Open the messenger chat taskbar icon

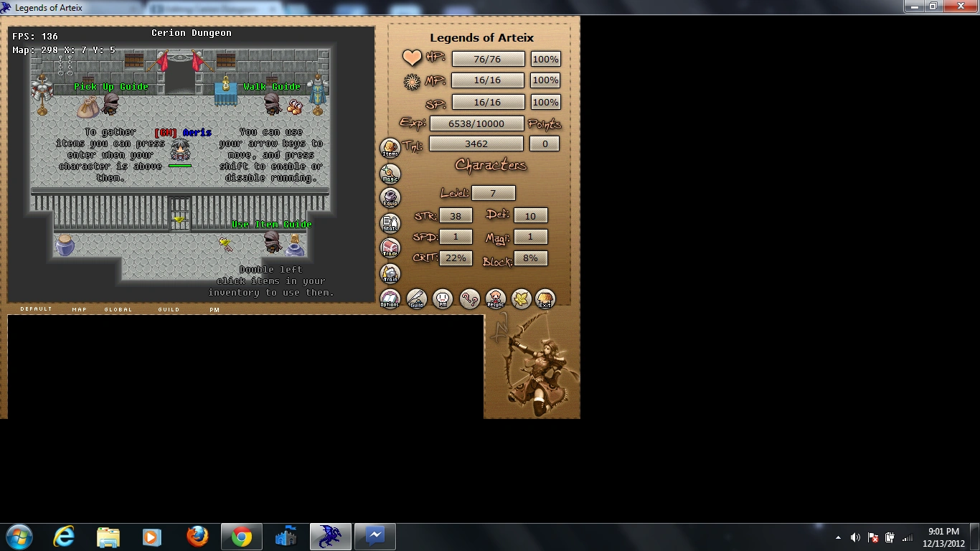(375, 537)
